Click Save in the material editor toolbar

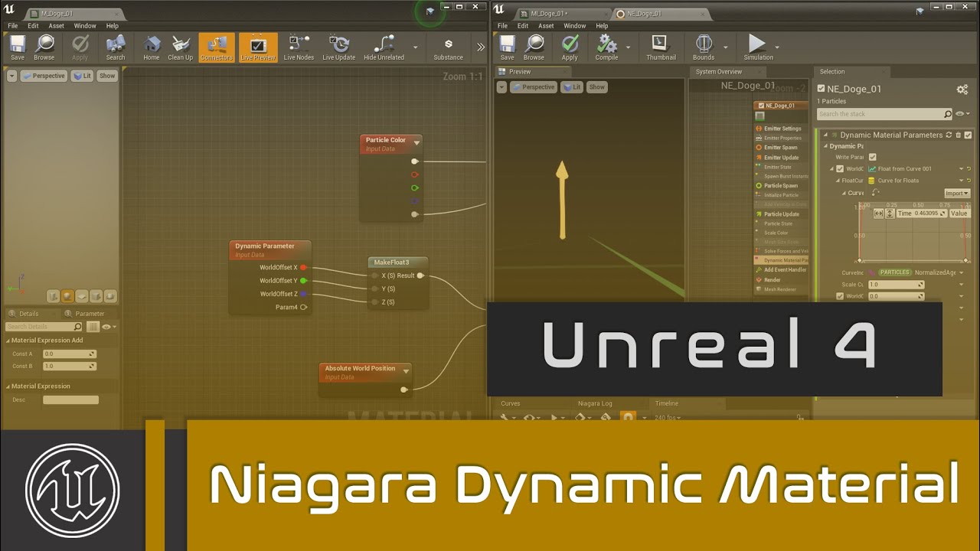17,47
